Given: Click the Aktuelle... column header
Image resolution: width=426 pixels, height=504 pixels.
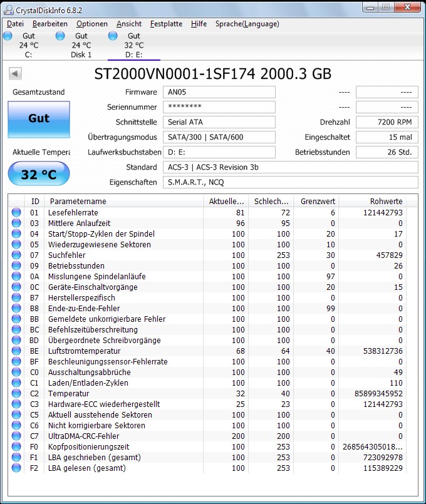Looking at the screenshot, I should (x=226, y=201).
